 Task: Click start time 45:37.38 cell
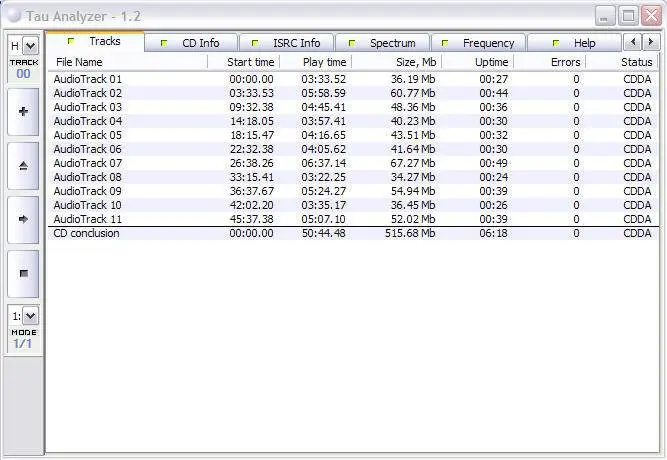click(251, 220)
